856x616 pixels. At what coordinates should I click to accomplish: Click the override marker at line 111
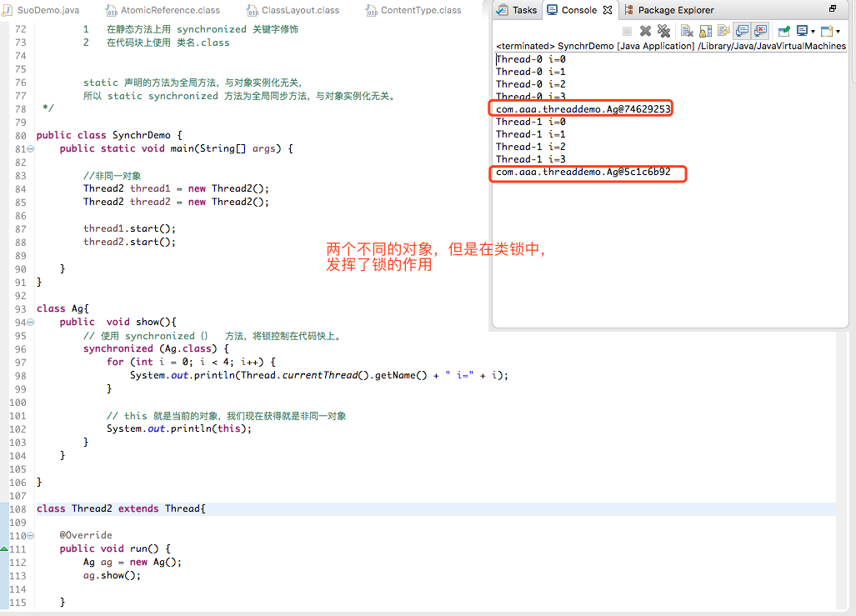pos(4,548)
